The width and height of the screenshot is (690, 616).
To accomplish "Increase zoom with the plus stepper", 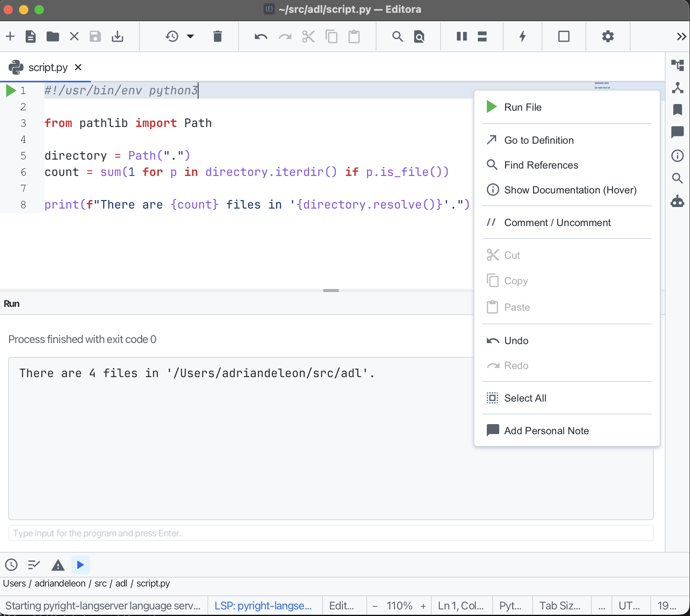I will 423,606.
